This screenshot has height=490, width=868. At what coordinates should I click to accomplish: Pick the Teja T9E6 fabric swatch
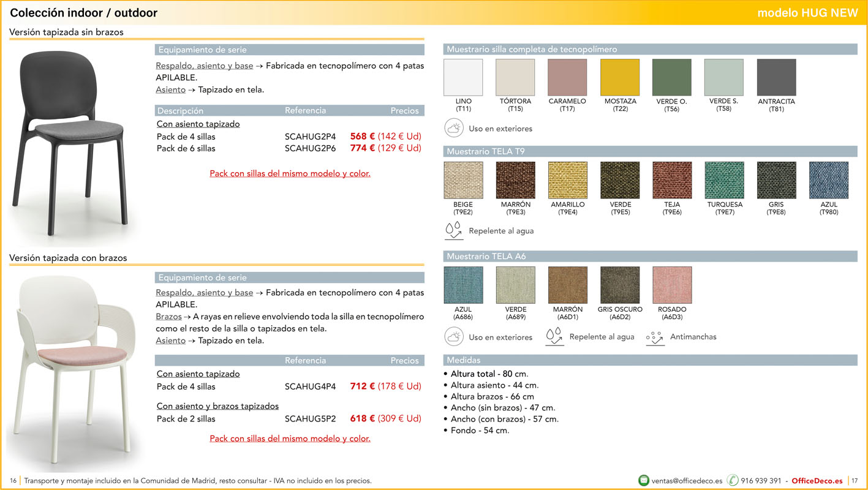(x=672, y=181)
